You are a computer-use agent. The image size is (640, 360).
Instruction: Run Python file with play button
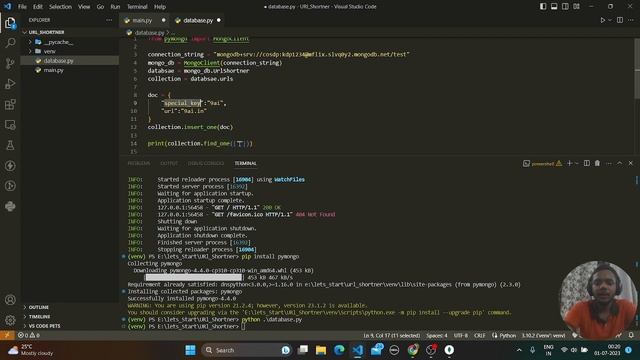602,20
